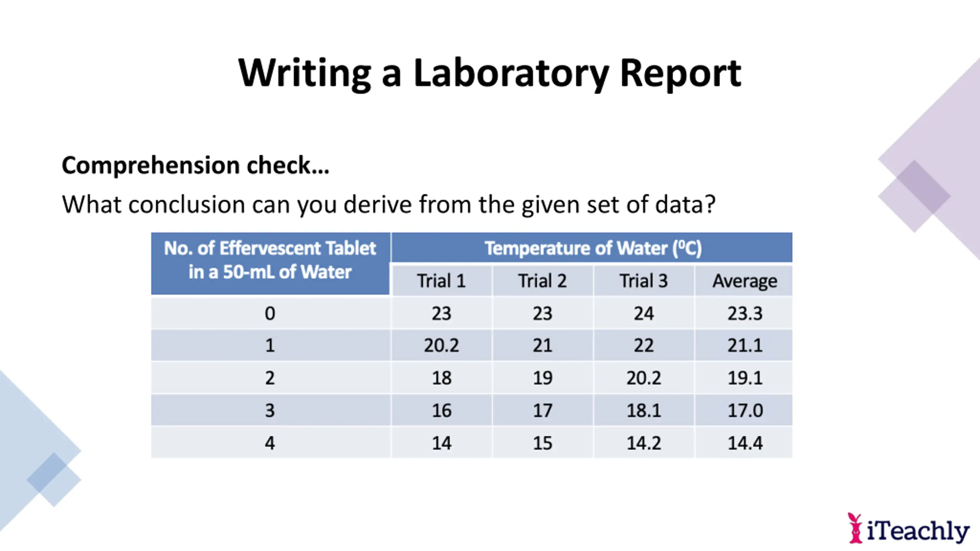Click the iTeachly logo
Screen dimensions: 980x551
tap(908, 529)
